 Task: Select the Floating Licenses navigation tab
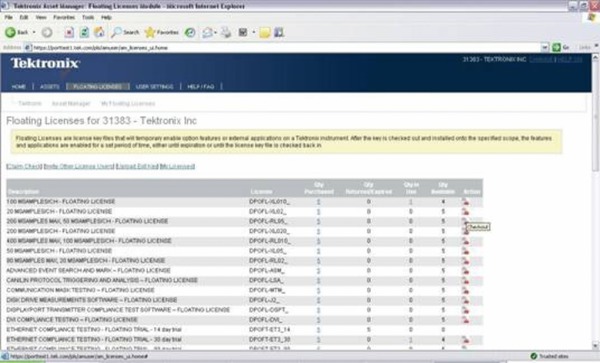[98, 86]
